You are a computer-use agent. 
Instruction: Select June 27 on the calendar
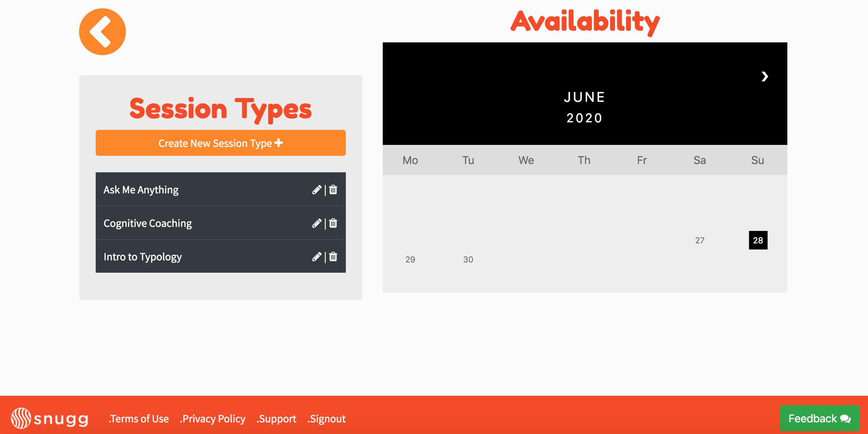(x=700, y=240)
